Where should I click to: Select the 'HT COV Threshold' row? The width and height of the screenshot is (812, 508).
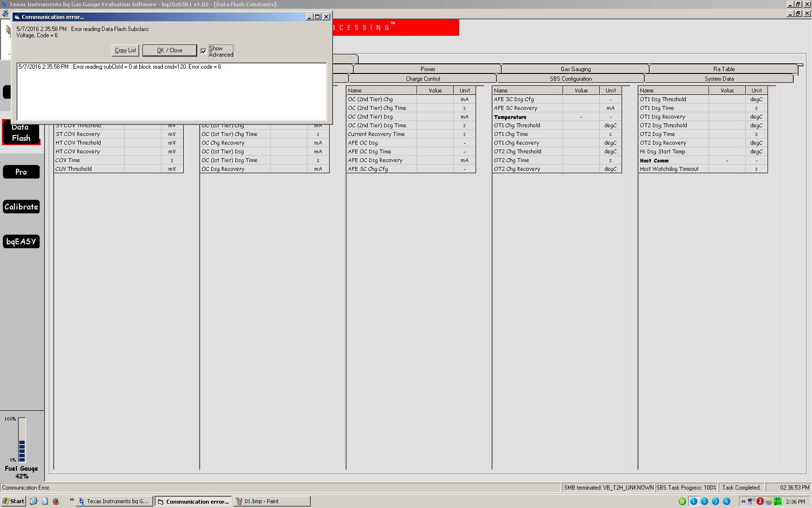[x=119, y=143]
